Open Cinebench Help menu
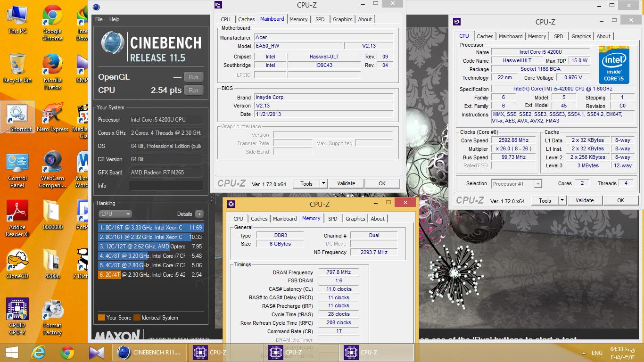644x362 pixels. click(x=115, y=19)
